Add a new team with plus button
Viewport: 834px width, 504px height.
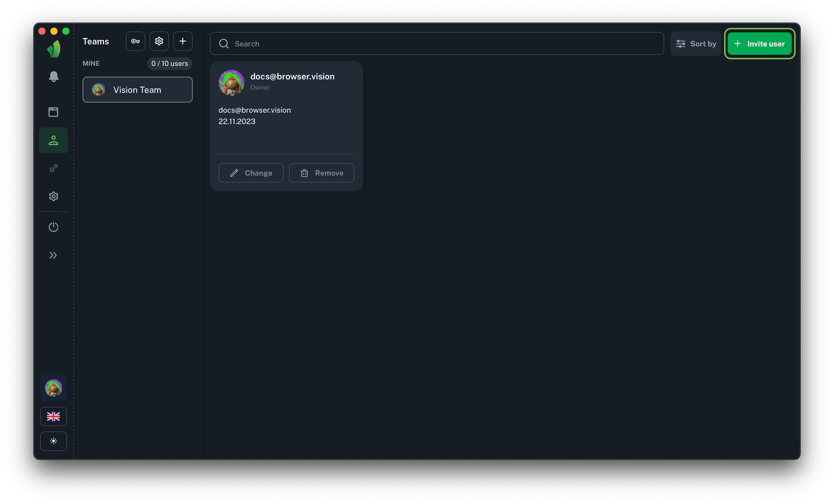pos(183,41)
